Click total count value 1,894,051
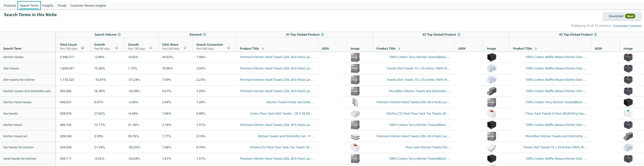Image resolution: width=644 pixels, height=166 pixels. pyautogui.click(x=67, y=68)
